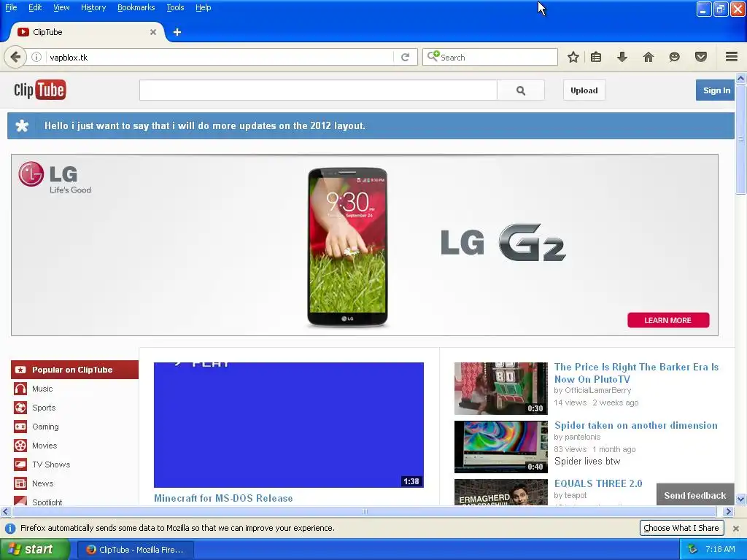The width and height of the screenshot is (747, 560).
Task: Switch to the ClipTube browser tab
Action: point(88,32)
